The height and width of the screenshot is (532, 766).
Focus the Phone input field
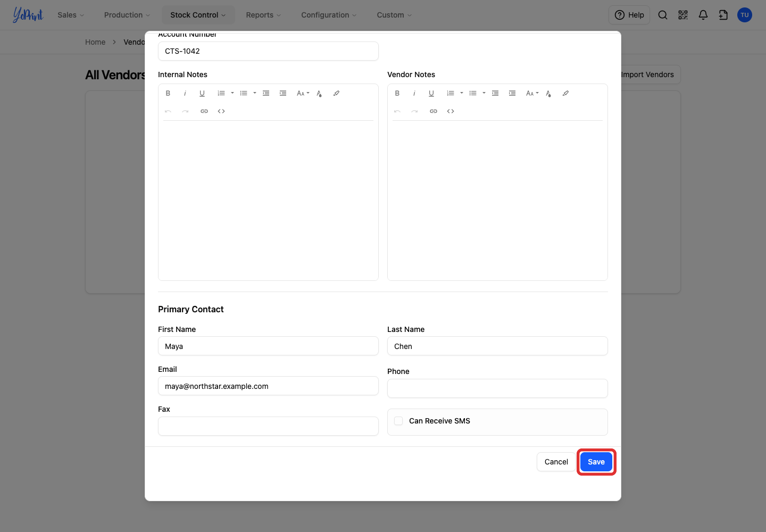pyautogui.click(x=497, y=388)
